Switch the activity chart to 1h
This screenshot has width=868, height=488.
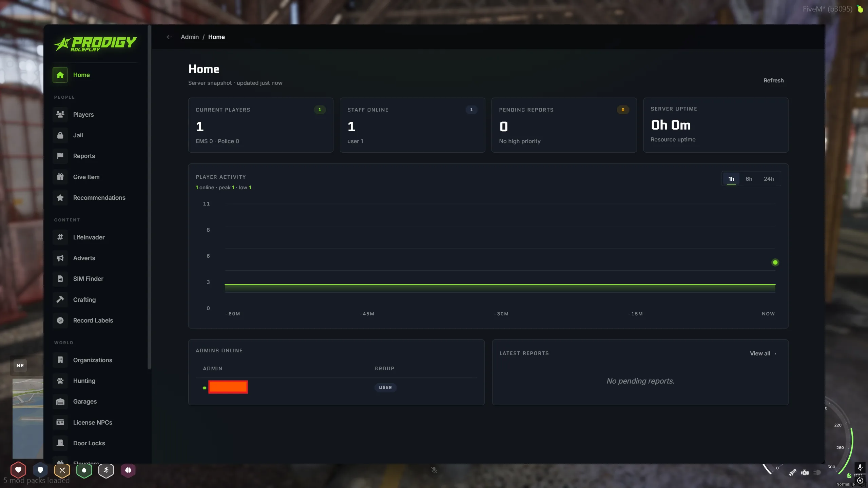tap(731, 179)
